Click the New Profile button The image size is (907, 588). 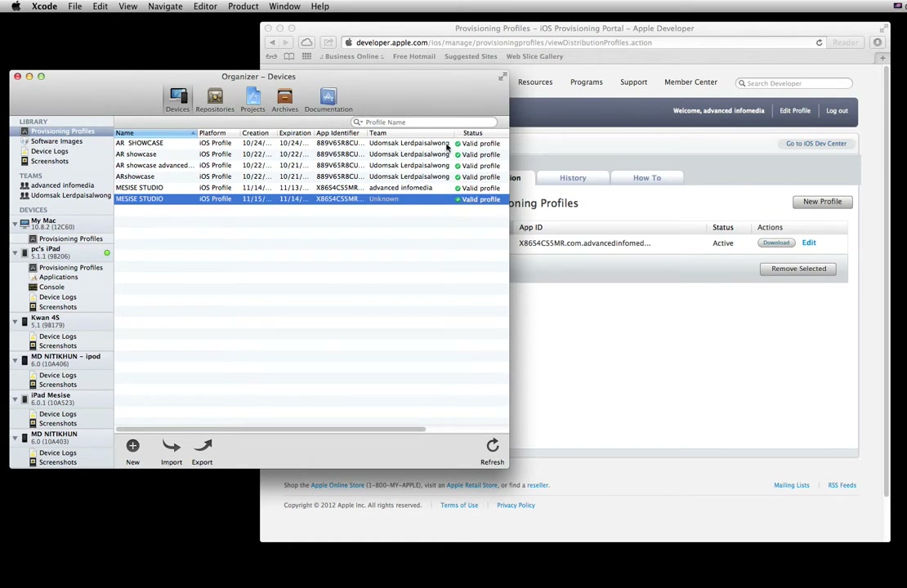(x=822, y=202)
